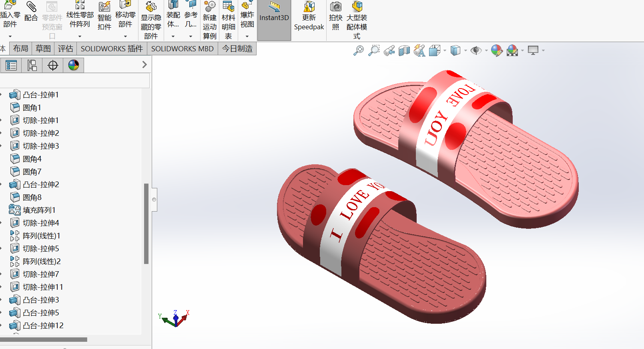Screen dimensions: 644x349
Task: Open dropdown arrow next to View Settings monitor
Action: pos(543,50)
